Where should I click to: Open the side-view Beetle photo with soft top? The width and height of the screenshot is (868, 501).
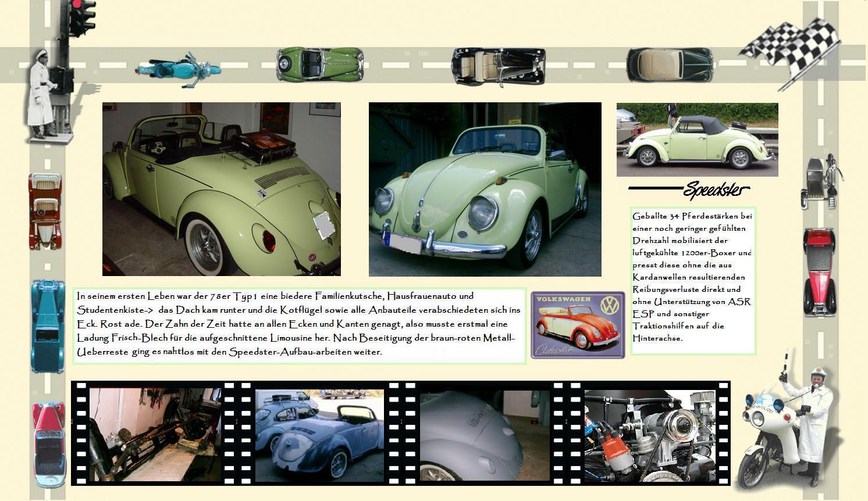pos(697,139)
